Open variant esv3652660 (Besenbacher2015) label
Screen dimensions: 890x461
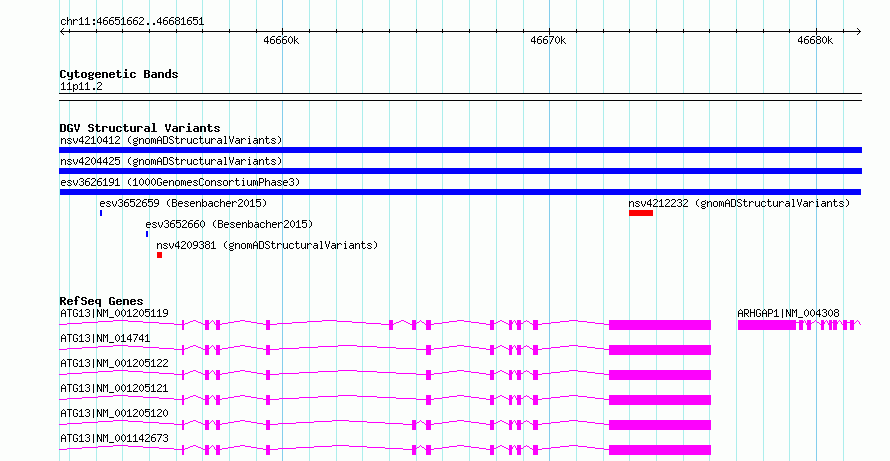coord(229,224)
